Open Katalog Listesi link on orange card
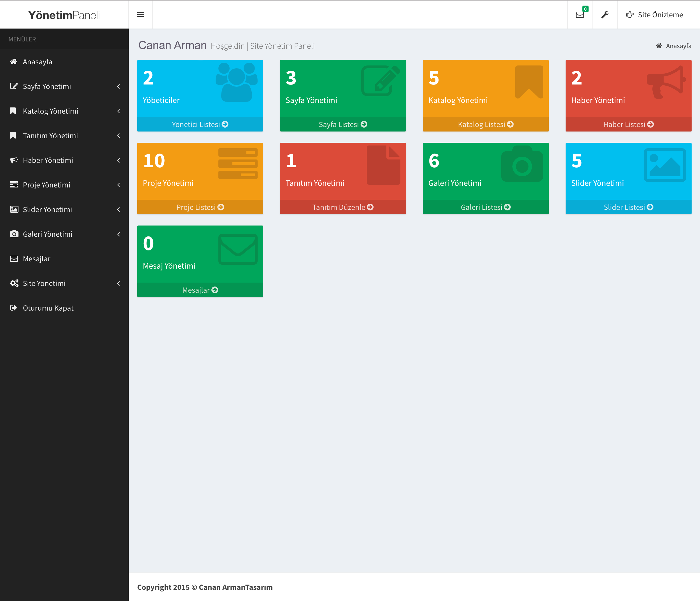The image size is (700, 601). pos(486,125)
